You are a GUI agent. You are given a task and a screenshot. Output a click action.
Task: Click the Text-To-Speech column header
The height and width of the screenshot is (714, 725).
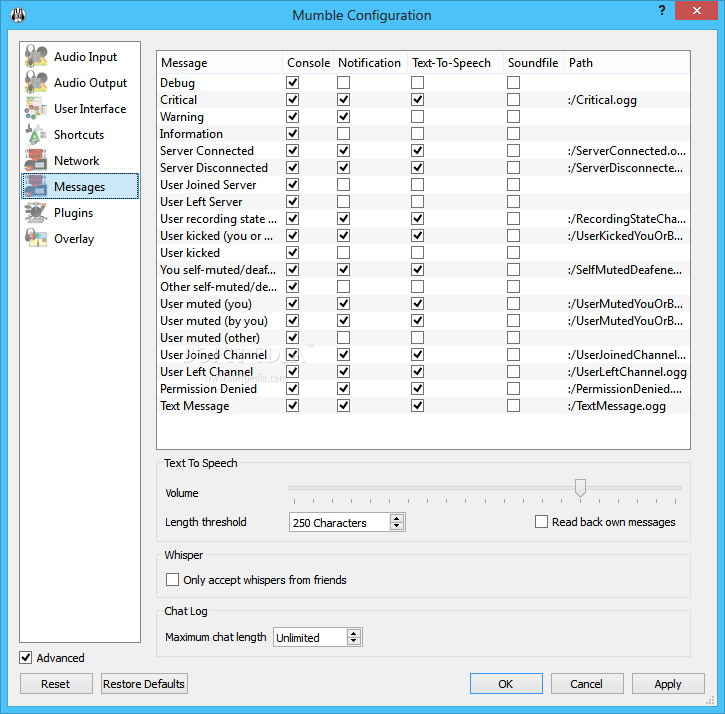(455, 62)
